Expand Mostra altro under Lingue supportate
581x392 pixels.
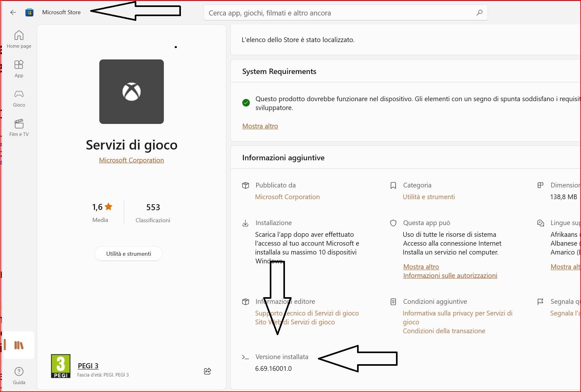point(566,266)
